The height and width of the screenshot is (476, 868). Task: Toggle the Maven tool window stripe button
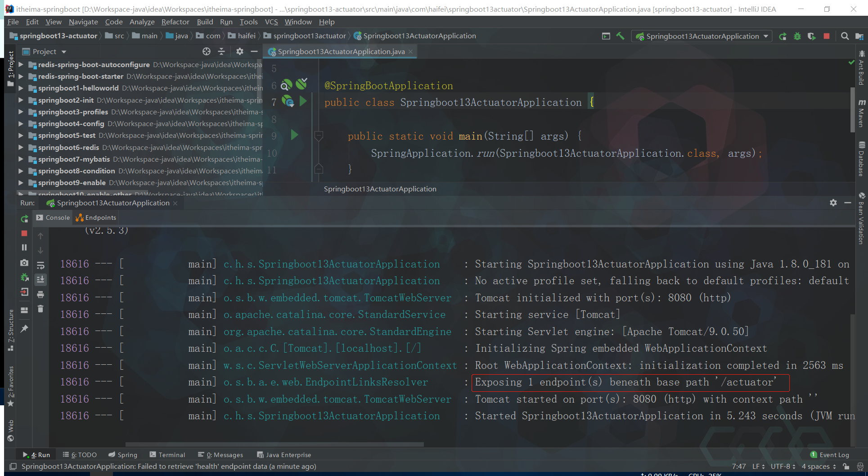pos(861,113)
